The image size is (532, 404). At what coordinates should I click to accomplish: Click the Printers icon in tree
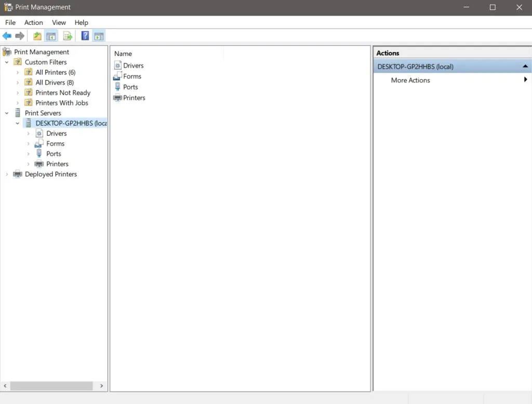point(39,164)
